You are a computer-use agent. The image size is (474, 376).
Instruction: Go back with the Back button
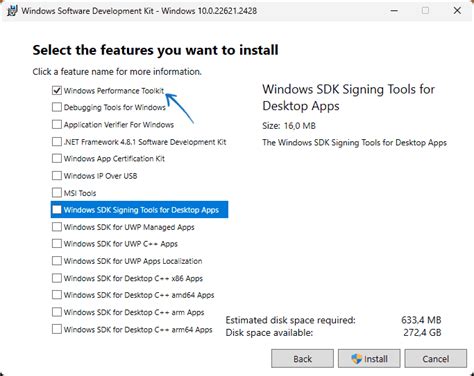click(x=302, y=359)
